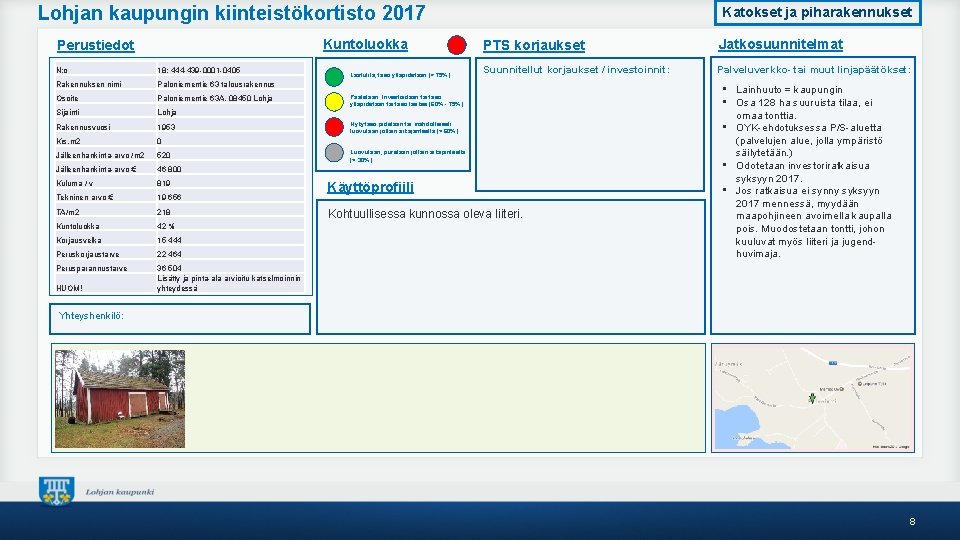
Task: Select the HUOM! row label
Action: 69,288
